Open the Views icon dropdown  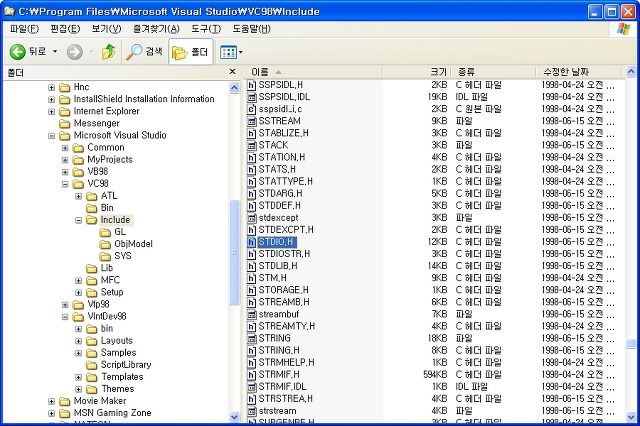point(231,52)
